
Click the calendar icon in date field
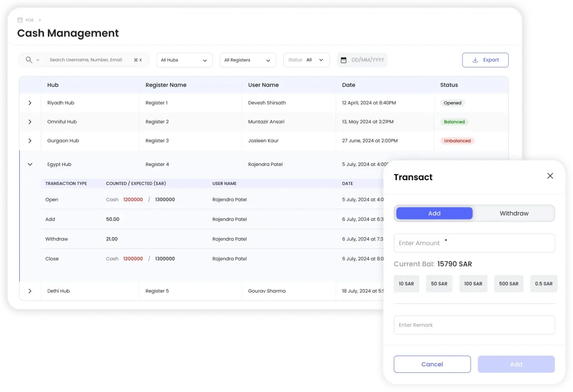point(343,60)
